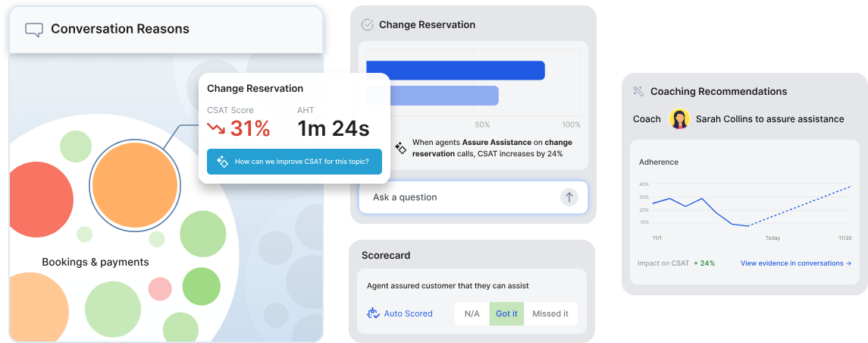Click 'How can we improve CSAT for this topic?'
The width and height of the screenshot is (868, 343).
(x=294, y=162)
